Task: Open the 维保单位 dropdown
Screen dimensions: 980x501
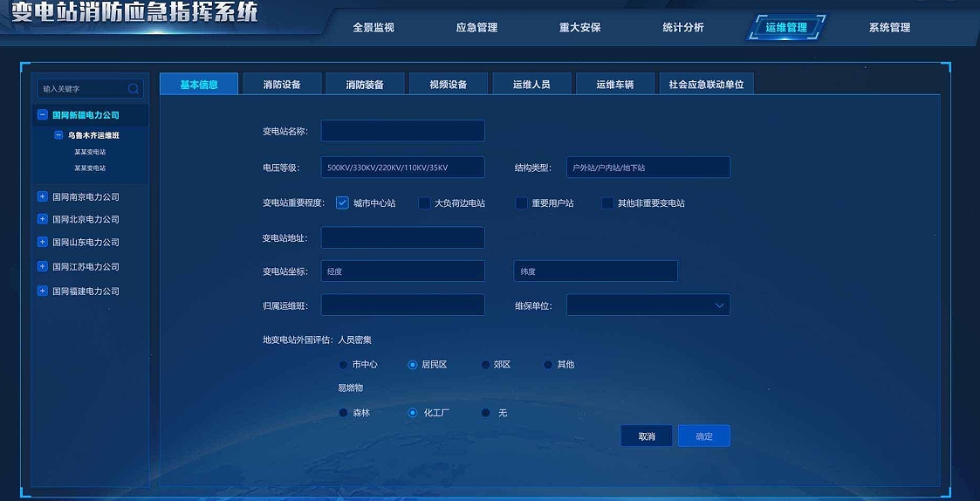Action: click(x=648, y=305)
